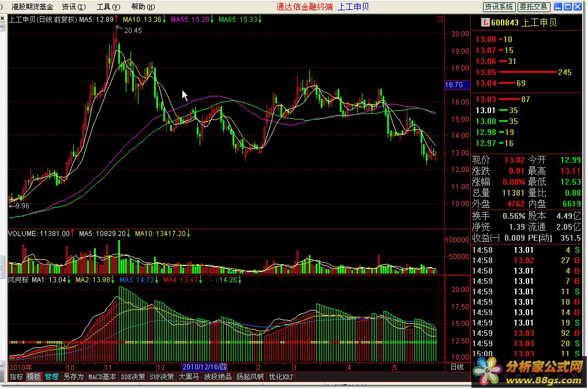Click the MA55: 15.20 indicator label
The height and width of the screenshot is (389, 588).
pyautogui.click(x=190, y=20)
